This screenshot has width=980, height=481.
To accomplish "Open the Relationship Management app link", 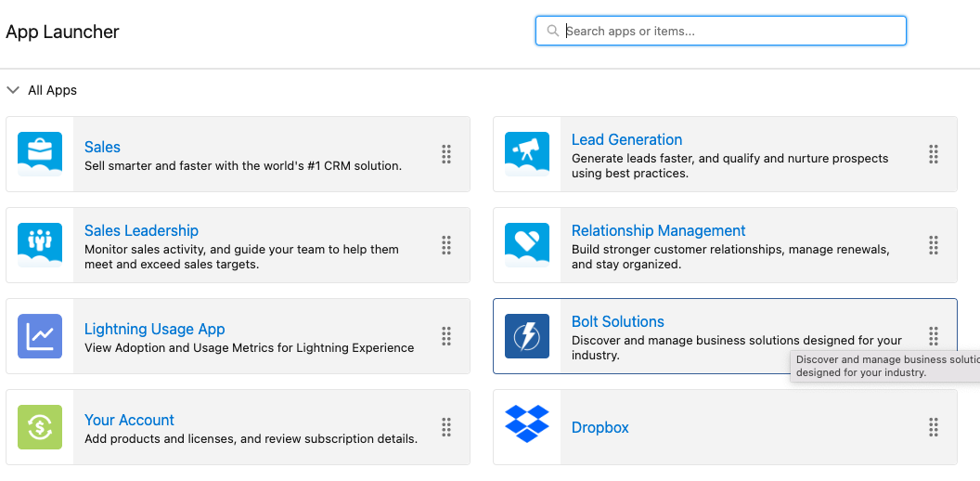I will coord(659,231).
